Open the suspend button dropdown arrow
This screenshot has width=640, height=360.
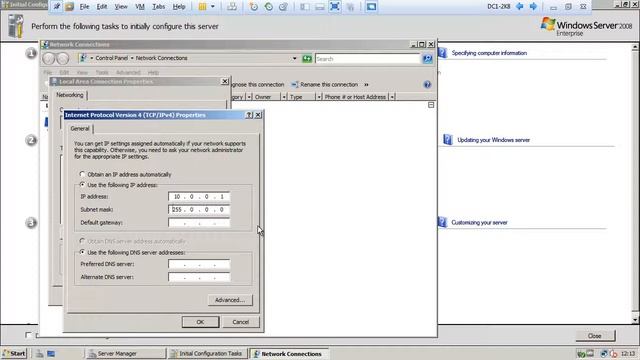click(213, 7)
